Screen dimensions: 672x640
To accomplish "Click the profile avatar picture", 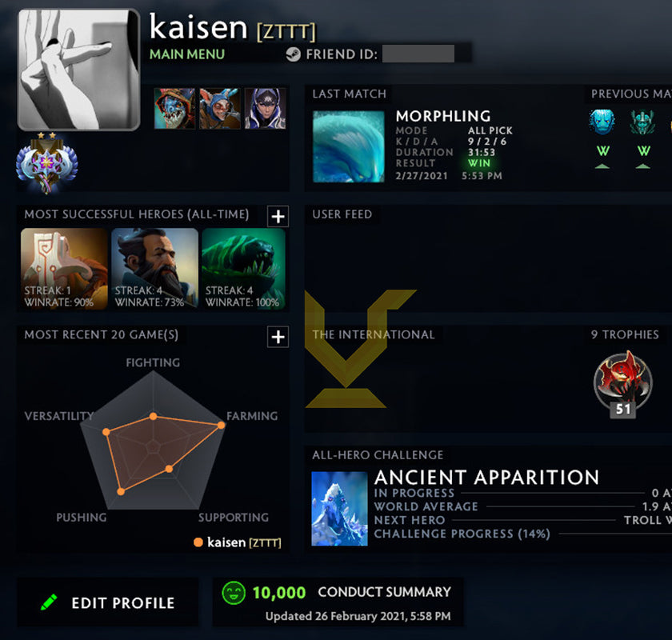I will (79, 70).
